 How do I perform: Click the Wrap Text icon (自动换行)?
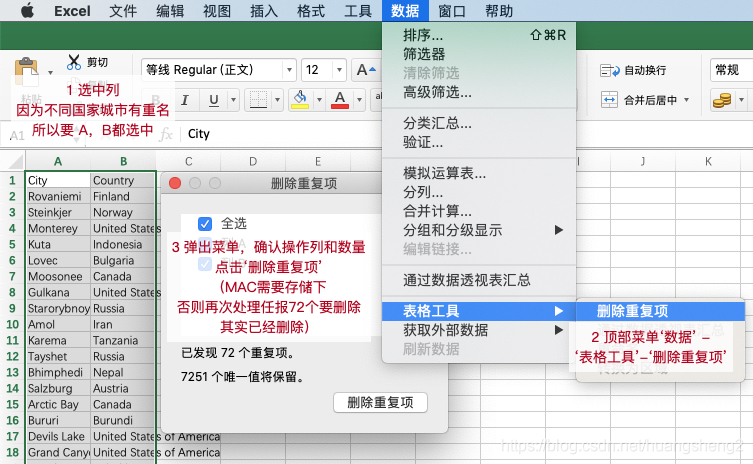tap(610, 71)
